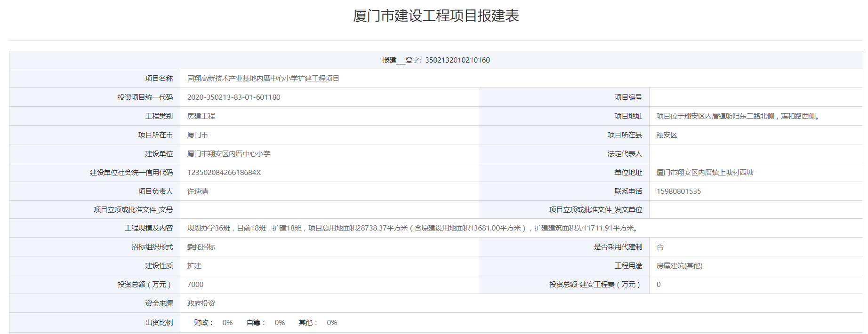868x334 pixels.
Task: Select the value 房建工程
Action: click(x=201, y=116)
